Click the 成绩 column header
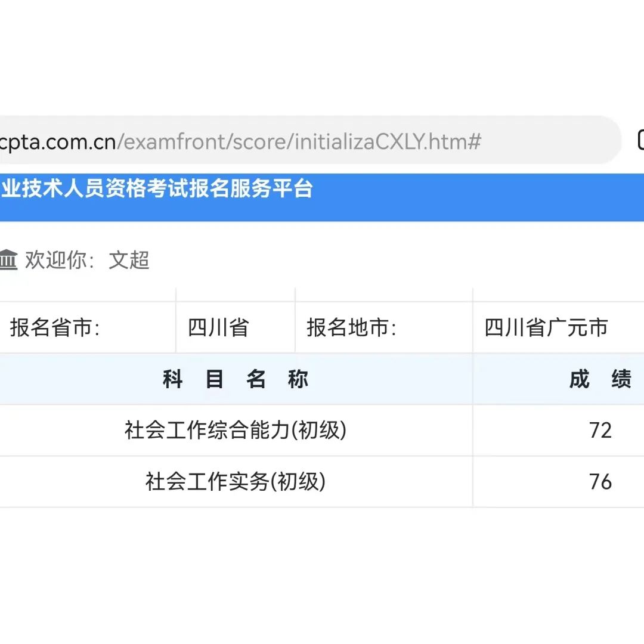 tap(600, 379)
